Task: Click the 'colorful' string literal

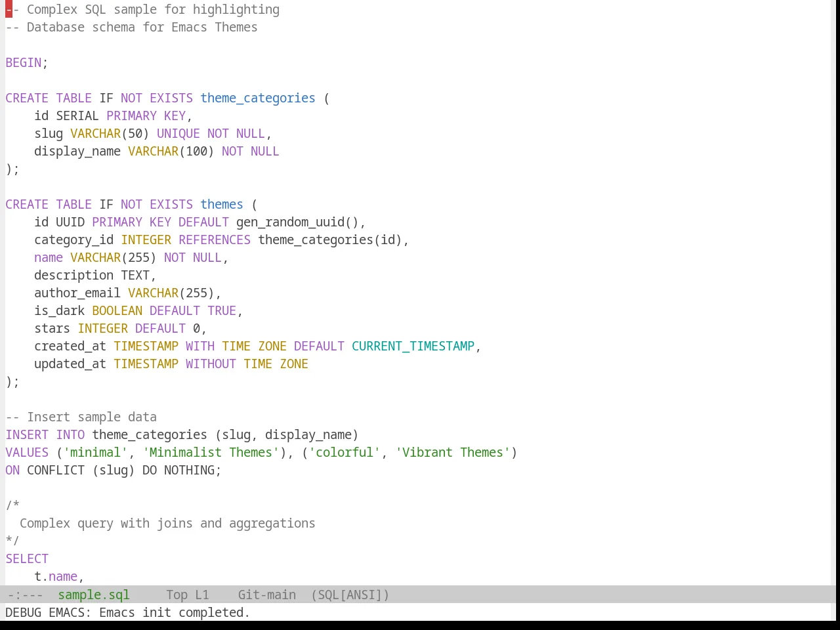Action: [x=345, y=453]
